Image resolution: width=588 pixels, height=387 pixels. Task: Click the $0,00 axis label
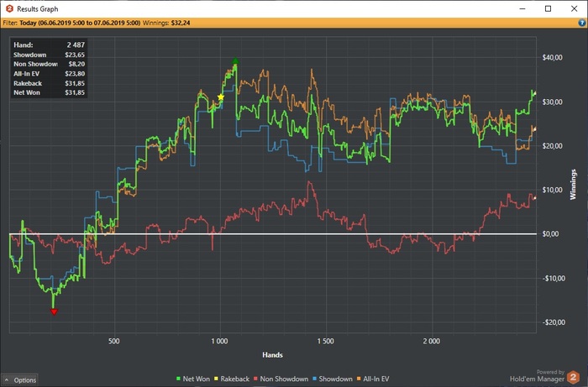tap(550, 233)
